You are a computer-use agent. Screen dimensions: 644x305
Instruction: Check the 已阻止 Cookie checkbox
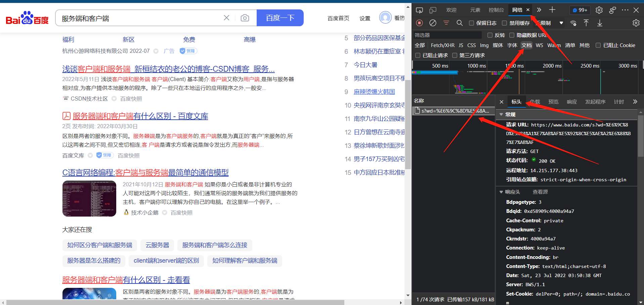(x=598, y=45)
